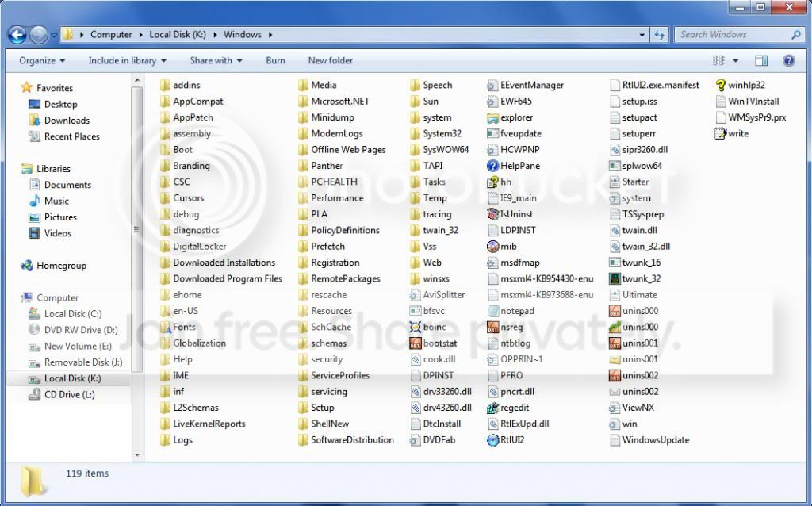Open the Share with menu

(x=216, y=60)
